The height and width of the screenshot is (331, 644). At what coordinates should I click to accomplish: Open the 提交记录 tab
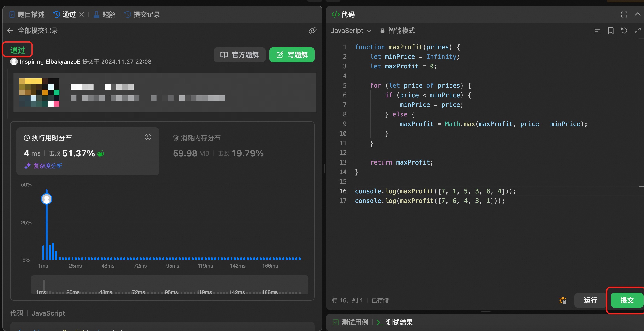142,14
